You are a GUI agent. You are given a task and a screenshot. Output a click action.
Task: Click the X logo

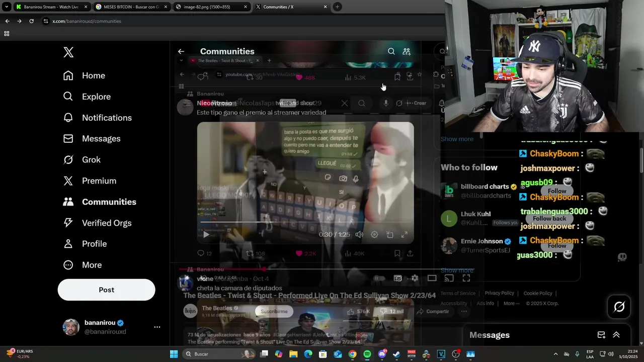click(68, 52)
